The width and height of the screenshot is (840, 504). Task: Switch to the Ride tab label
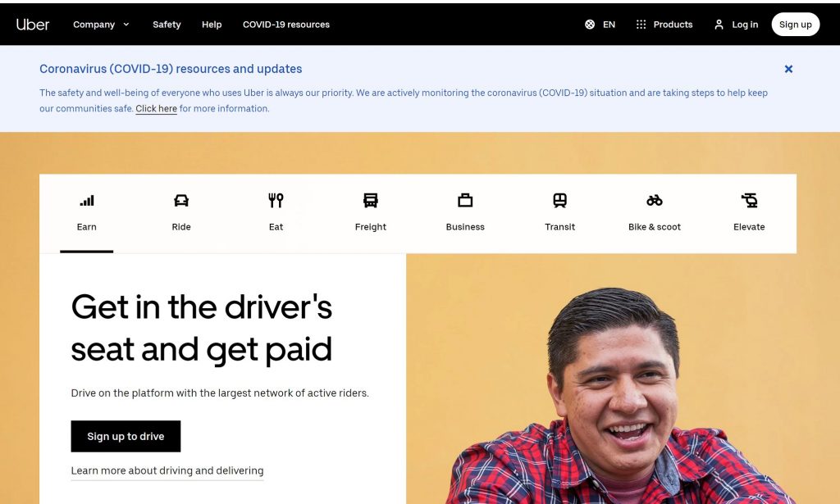tap(181, 227)
